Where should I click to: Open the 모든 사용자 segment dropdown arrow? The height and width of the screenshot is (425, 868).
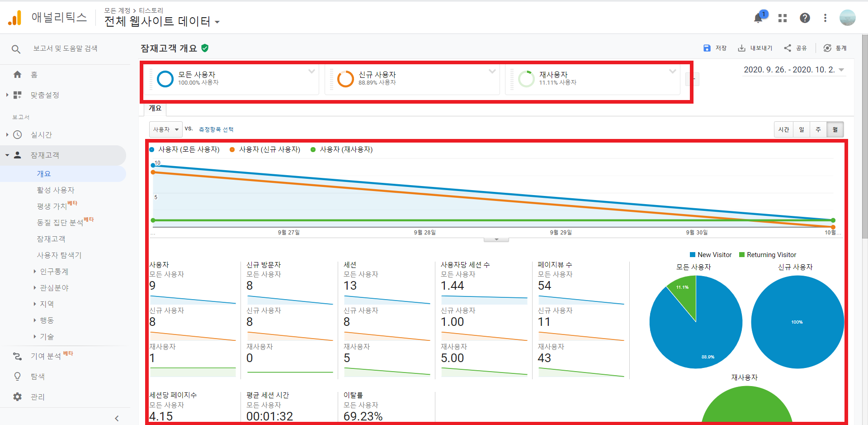coord(311,72)
